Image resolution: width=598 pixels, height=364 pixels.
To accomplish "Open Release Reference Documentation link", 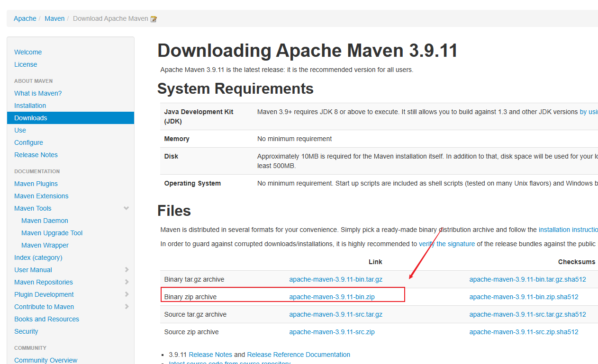I will tap(299, 355).
